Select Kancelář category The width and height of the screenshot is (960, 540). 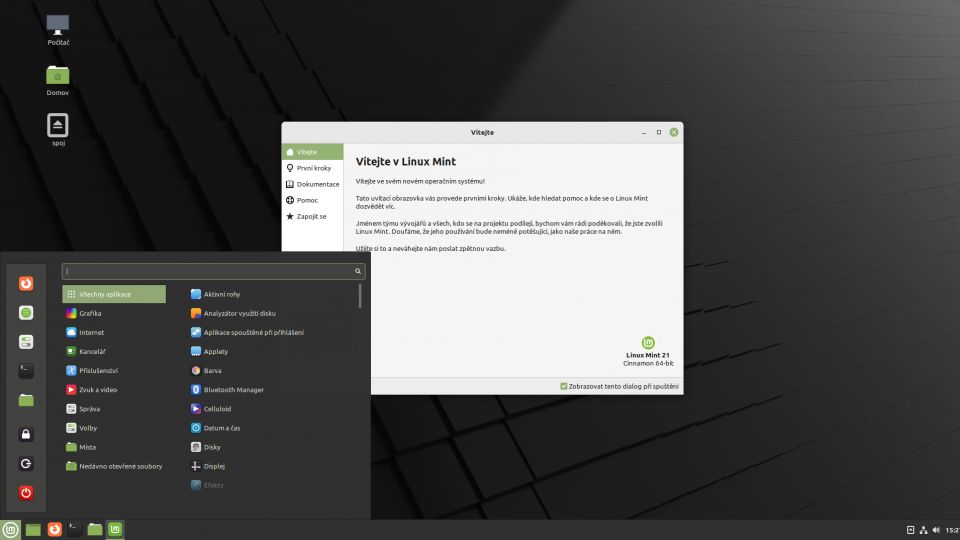click(x=114, y=351)
